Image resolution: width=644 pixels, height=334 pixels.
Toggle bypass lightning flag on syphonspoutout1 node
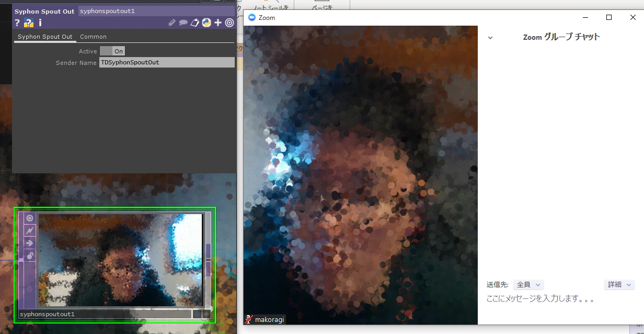(x=30, y=230)
